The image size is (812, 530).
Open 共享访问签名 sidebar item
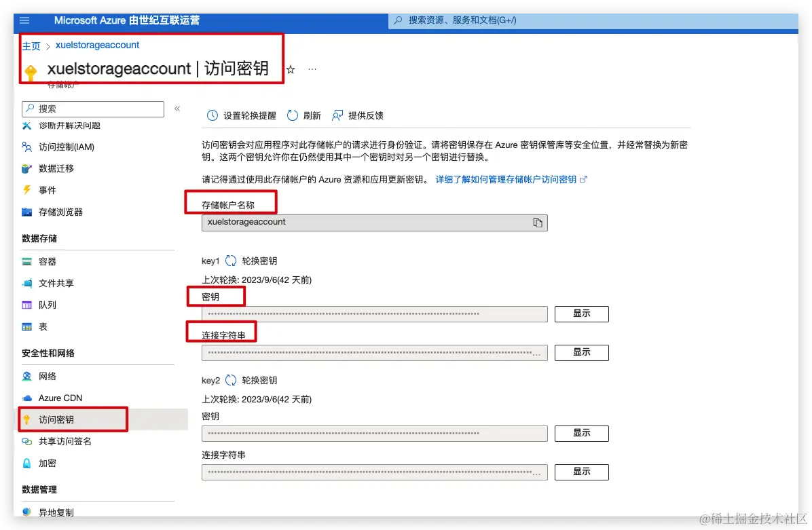tap(65, 441)
